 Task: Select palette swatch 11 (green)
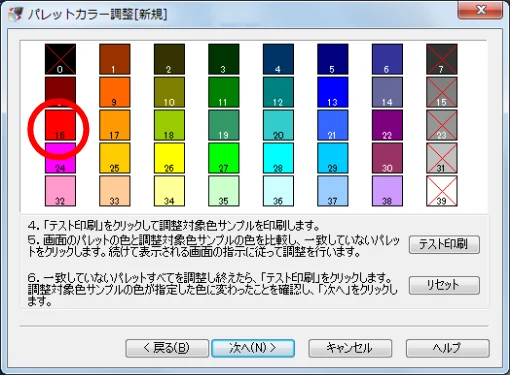(224, 92)
